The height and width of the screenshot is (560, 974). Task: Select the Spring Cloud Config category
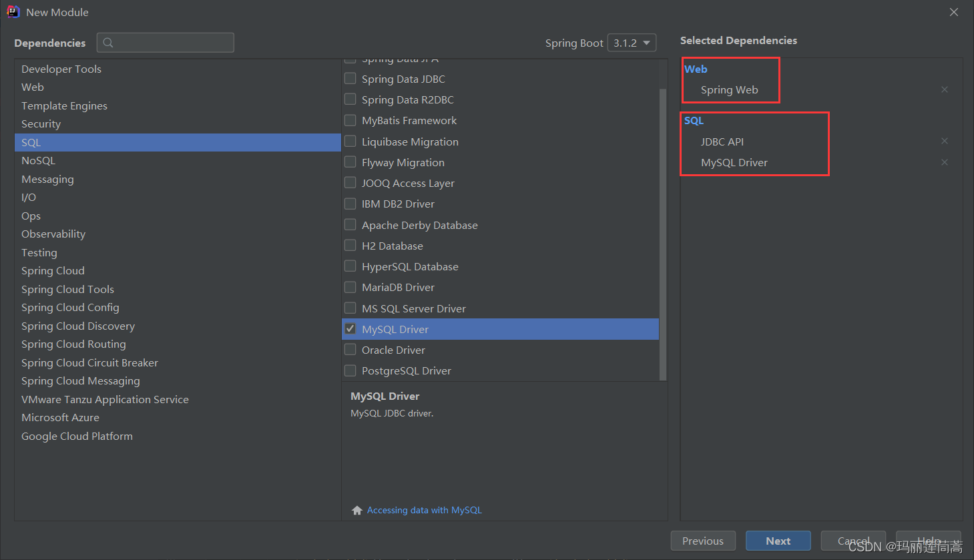(178, 308)
